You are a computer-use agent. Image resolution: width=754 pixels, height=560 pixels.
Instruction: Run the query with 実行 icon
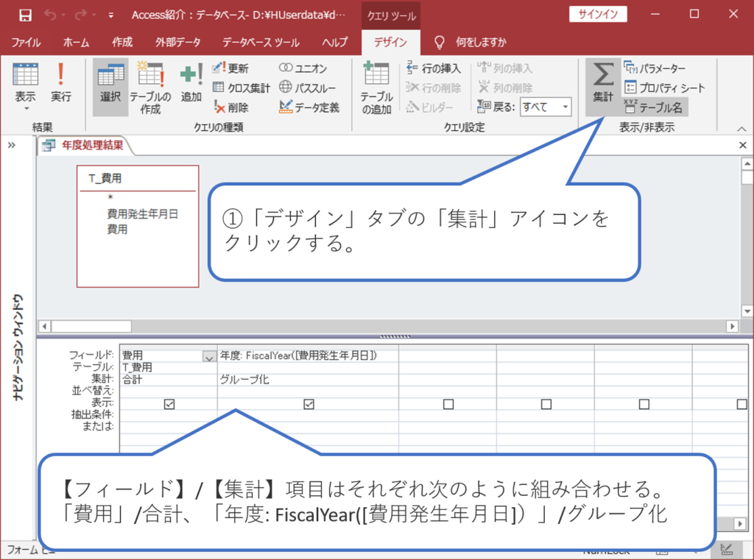tap(60, 82)
